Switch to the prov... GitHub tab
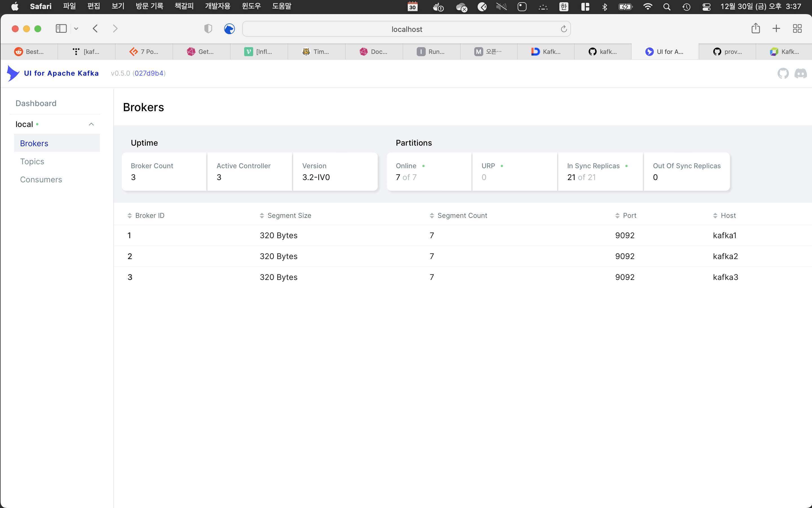 click(727, 51)
